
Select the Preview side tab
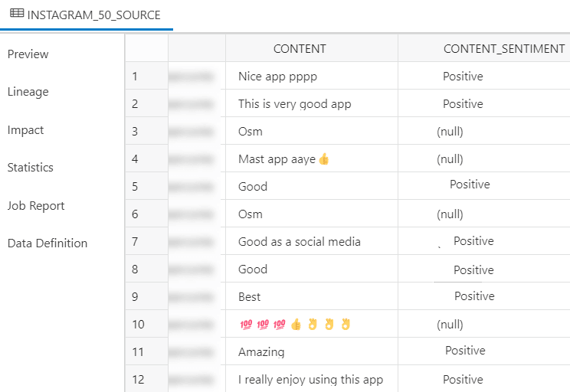coord(28,54)
